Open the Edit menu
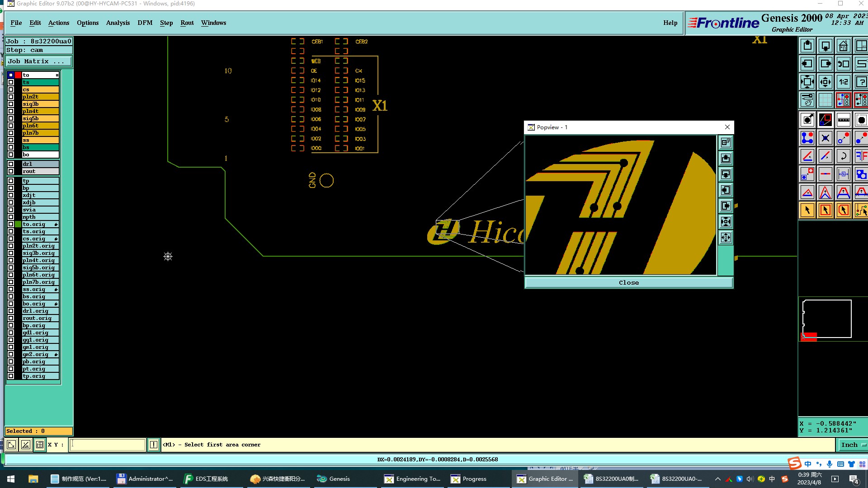This screenshot has height=488, width=868. [35, 23]
